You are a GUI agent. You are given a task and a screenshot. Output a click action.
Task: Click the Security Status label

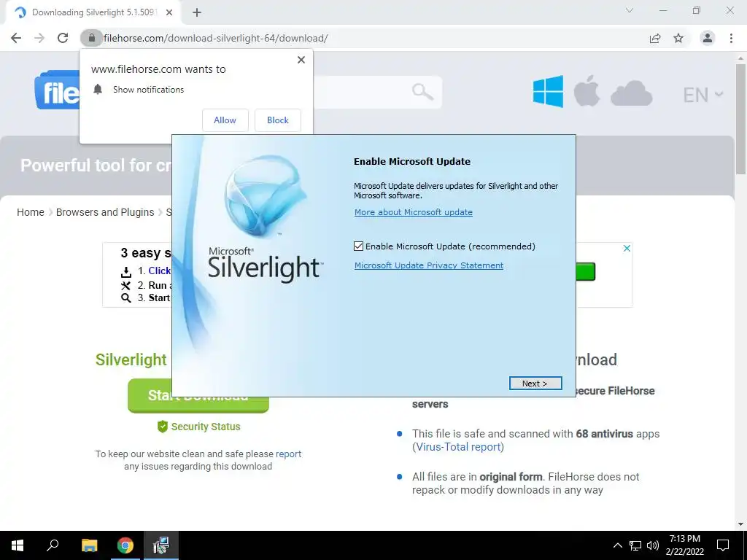click(x=205, y=427)
